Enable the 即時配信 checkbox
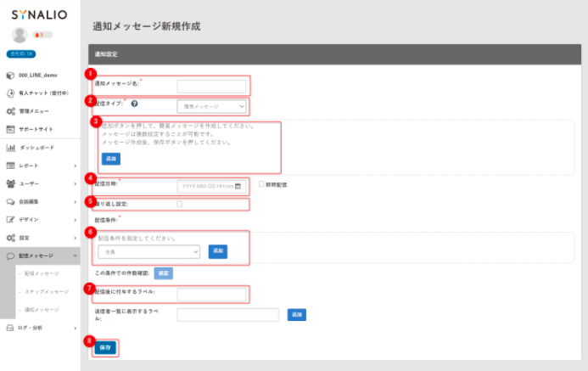This screenshot has width=588, height=371. click(x=262, y=184)
